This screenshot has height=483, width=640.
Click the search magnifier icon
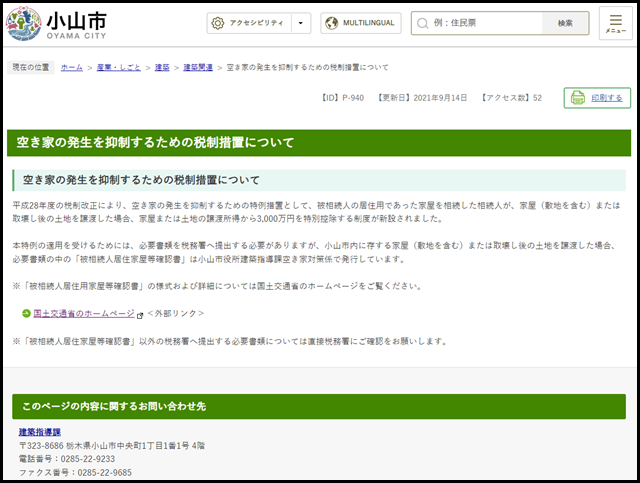tap(422, 23)
